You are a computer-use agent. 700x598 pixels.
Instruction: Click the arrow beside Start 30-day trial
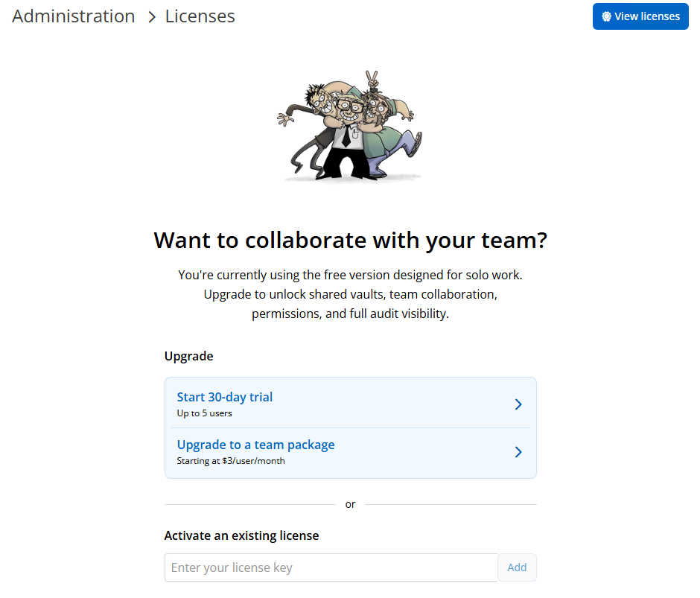tap(518, 404)
